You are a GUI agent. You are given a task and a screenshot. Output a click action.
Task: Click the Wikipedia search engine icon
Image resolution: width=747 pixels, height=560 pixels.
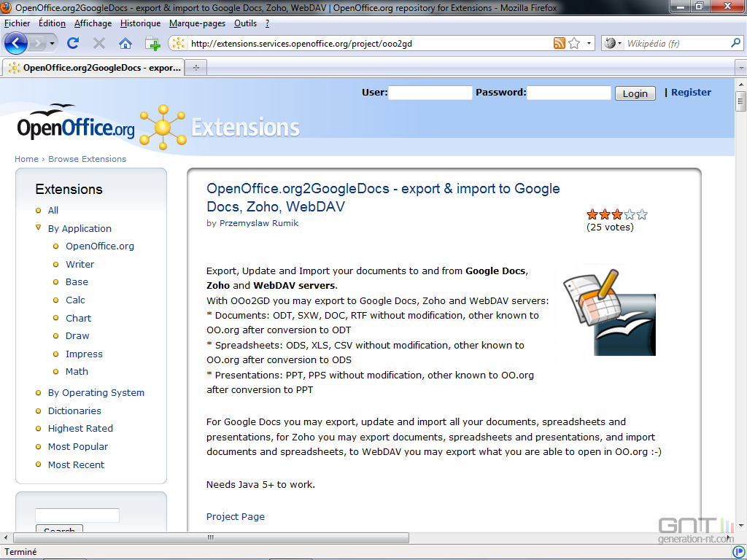point(611,43)
